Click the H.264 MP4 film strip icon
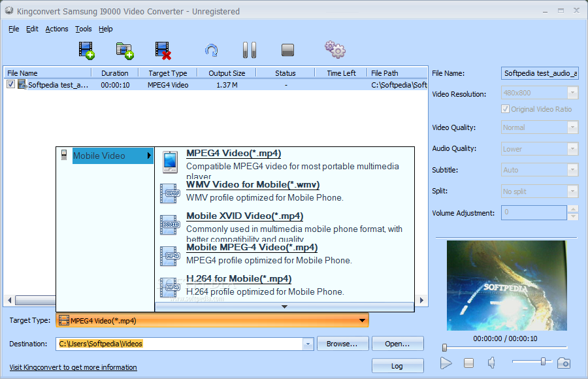This screenshot has height=379, width=588. (x=171, y=288)
